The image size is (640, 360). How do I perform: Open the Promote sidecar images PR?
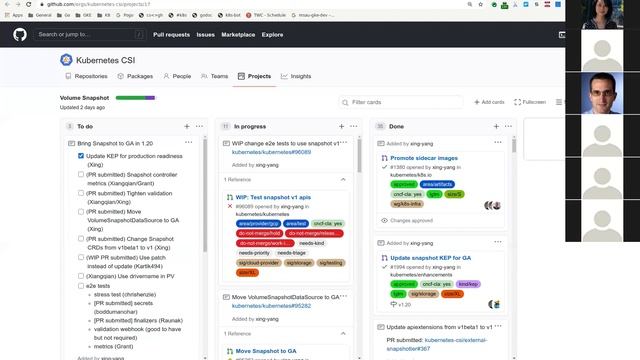424,158
